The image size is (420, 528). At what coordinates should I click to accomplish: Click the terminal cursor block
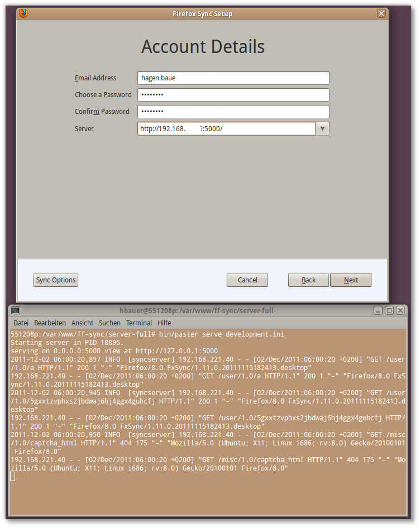pyautogui.click(x=13, y=477)
